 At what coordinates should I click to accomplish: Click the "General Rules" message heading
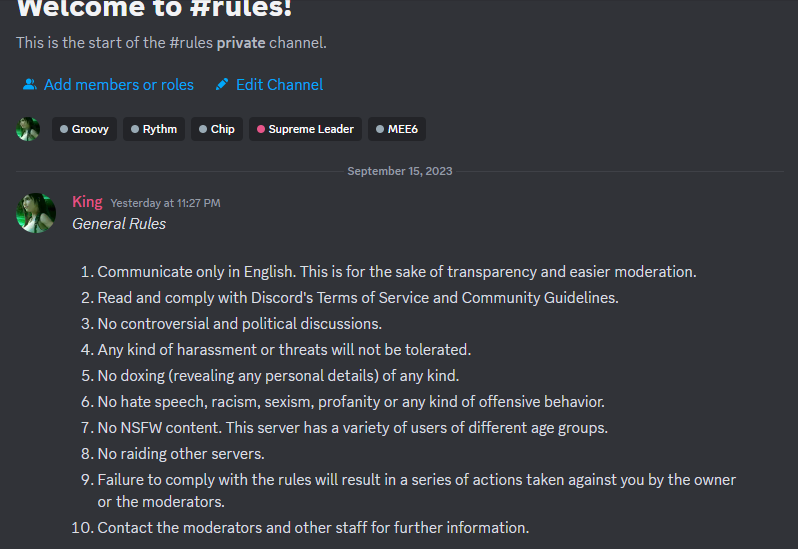point(119,224)
